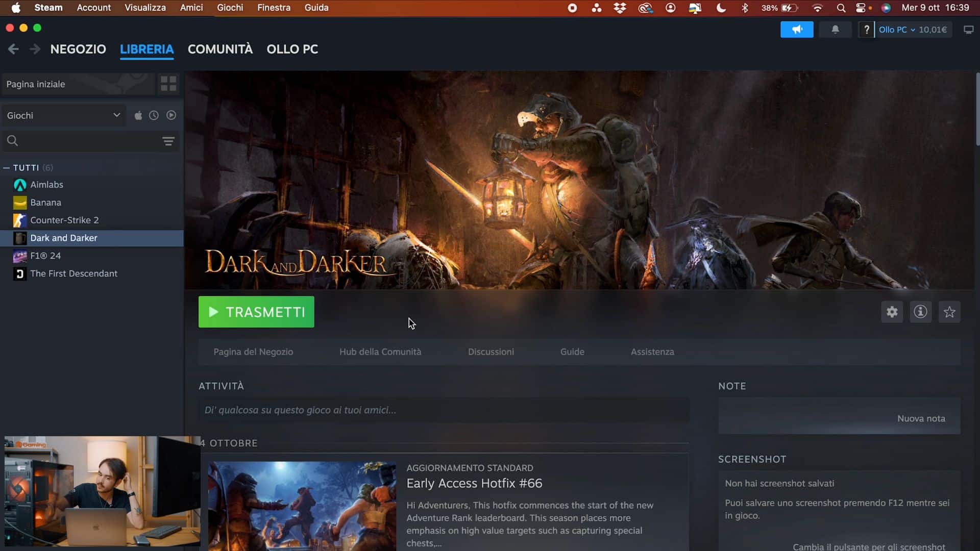
Task: Switch library to grid collections view
Action: click(168, 84)
